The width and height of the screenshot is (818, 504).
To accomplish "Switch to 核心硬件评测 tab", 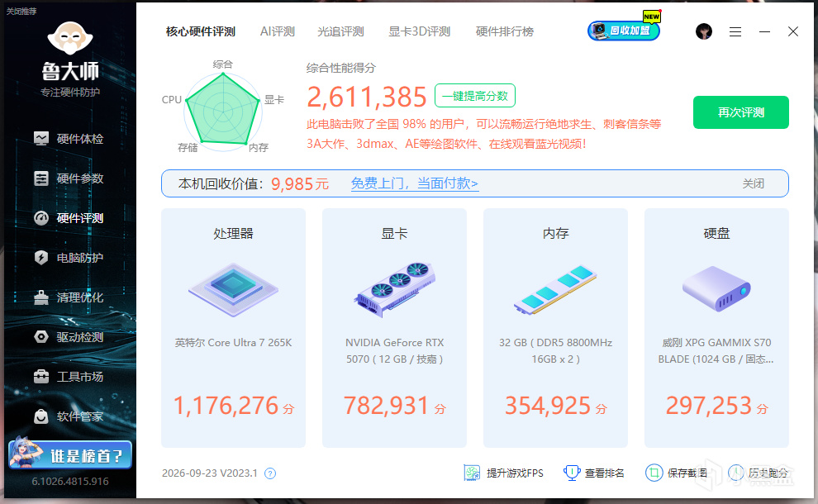I will tap(200, 32).
